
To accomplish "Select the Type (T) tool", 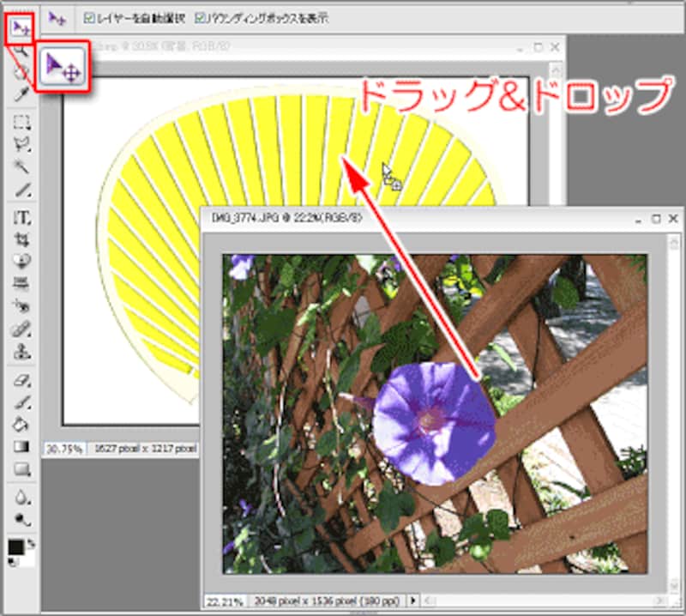I will tap(21, 218).
